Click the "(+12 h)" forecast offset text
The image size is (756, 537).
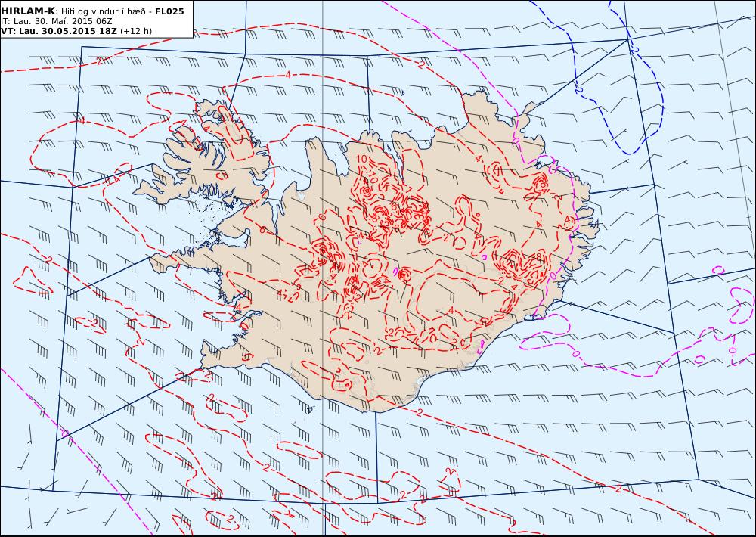point(136,31)
